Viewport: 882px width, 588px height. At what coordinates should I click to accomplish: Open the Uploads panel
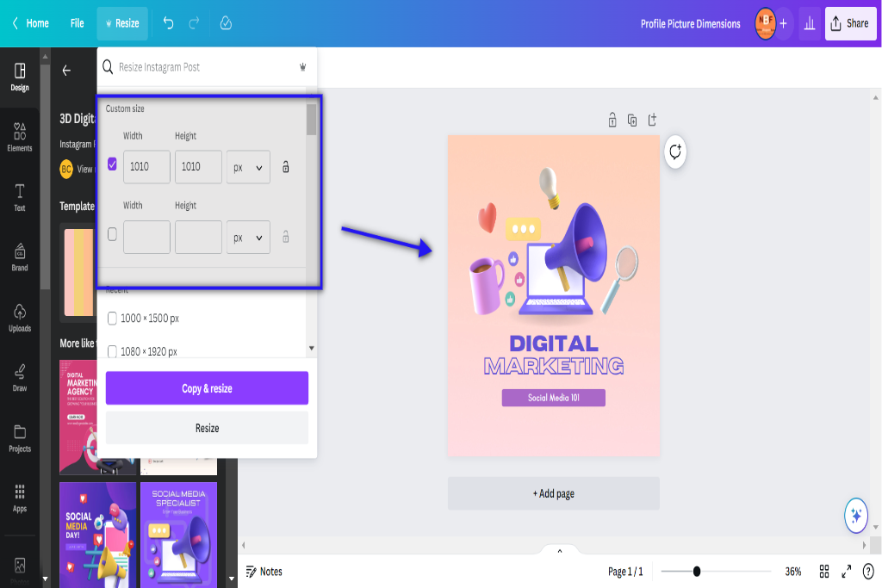tap(20, 318)
